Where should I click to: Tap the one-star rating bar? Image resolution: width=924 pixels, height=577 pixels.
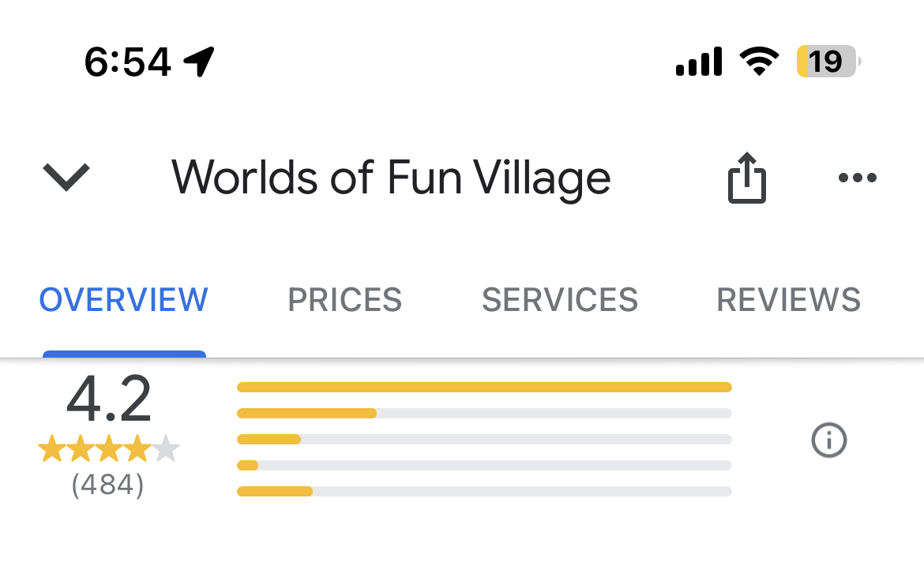pyautogui.click(x=484, y=491)
